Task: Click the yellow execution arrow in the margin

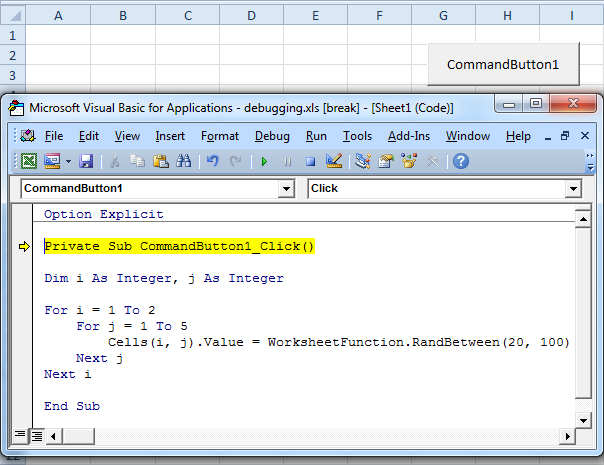Action: point(24,247)
